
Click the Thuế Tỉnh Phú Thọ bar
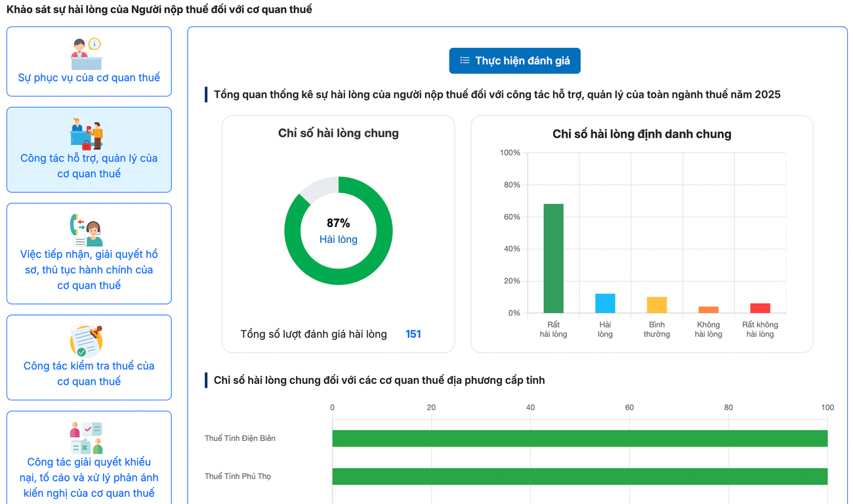579,476
